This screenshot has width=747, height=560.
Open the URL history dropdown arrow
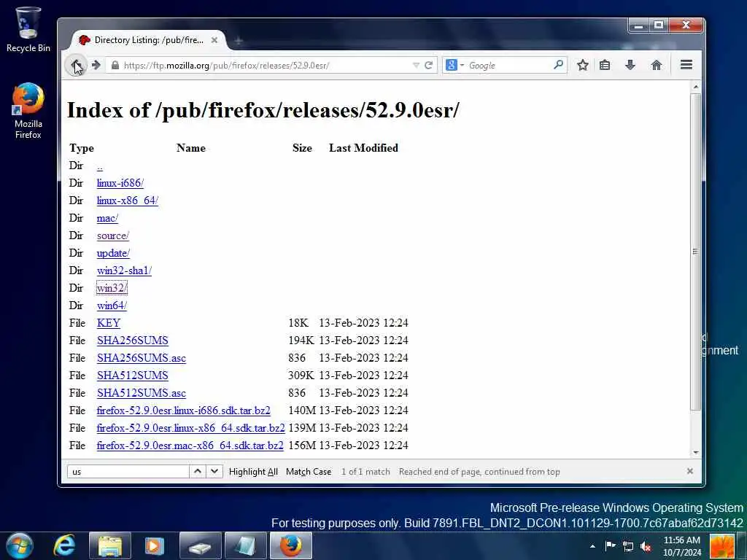click(416, 65)
